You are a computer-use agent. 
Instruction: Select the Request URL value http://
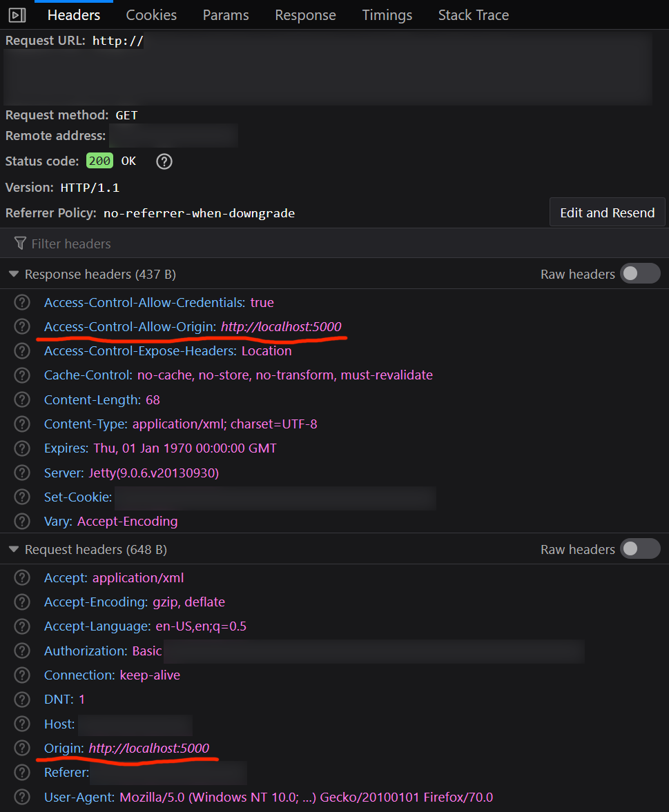pos(117,41)
